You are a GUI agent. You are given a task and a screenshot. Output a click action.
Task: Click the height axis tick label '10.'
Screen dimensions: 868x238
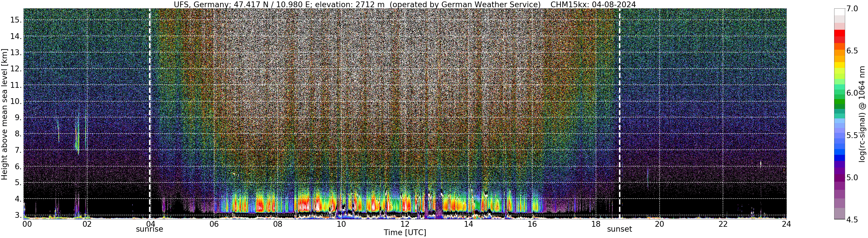pyautogui.click(x=16, y=101)
